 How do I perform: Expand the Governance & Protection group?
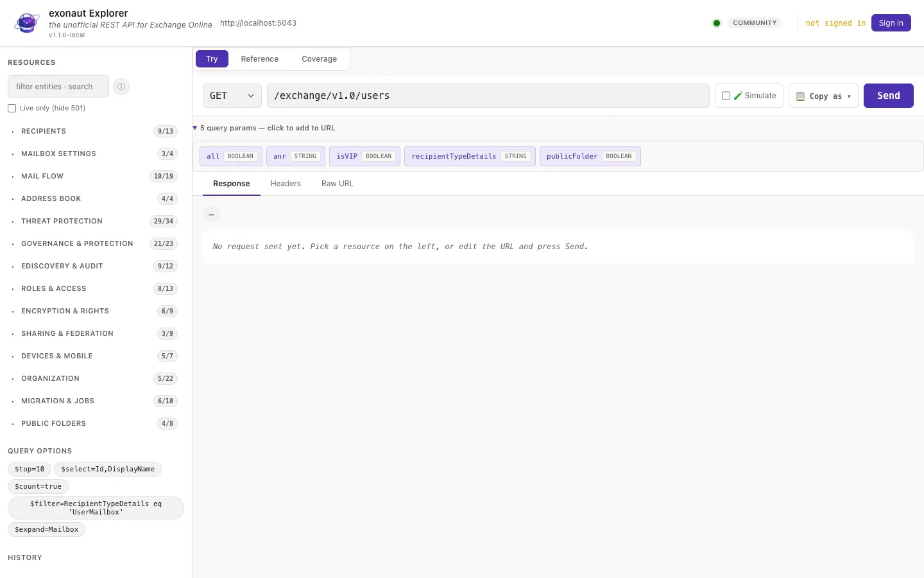pyautogui.click(x=92, y=243)
